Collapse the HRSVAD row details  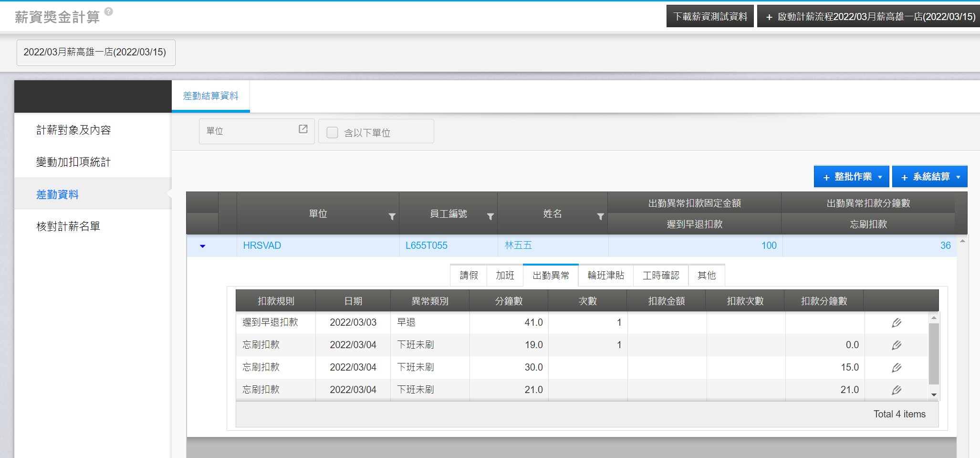coord(202,246)
